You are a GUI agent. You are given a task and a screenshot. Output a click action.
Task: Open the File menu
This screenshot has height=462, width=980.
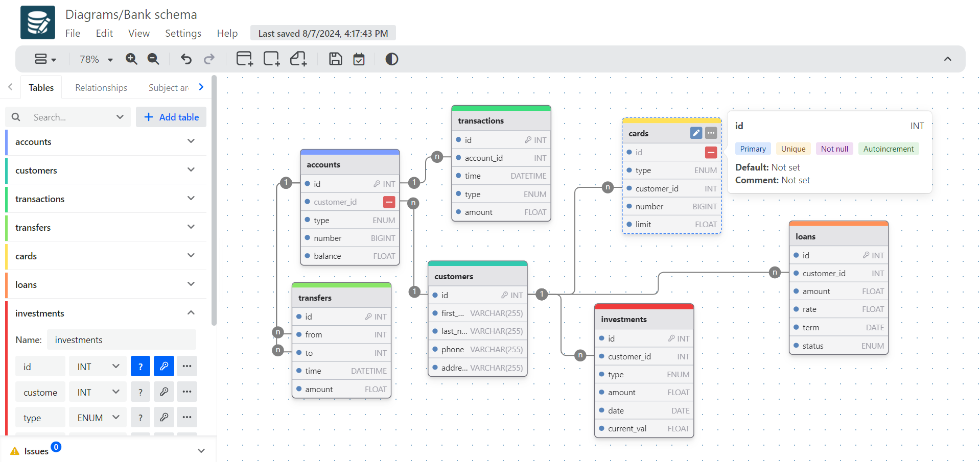[x=73, y=33]
